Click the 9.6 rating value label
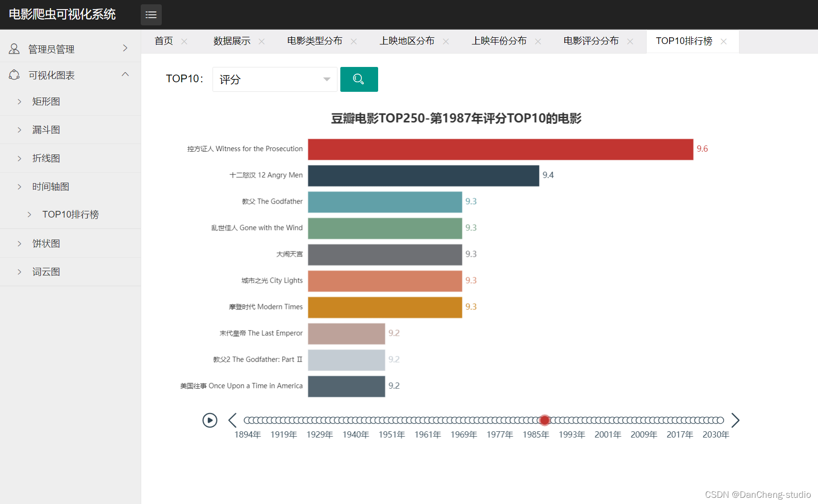This screenshot has height=504, width=818. (702, 149)
